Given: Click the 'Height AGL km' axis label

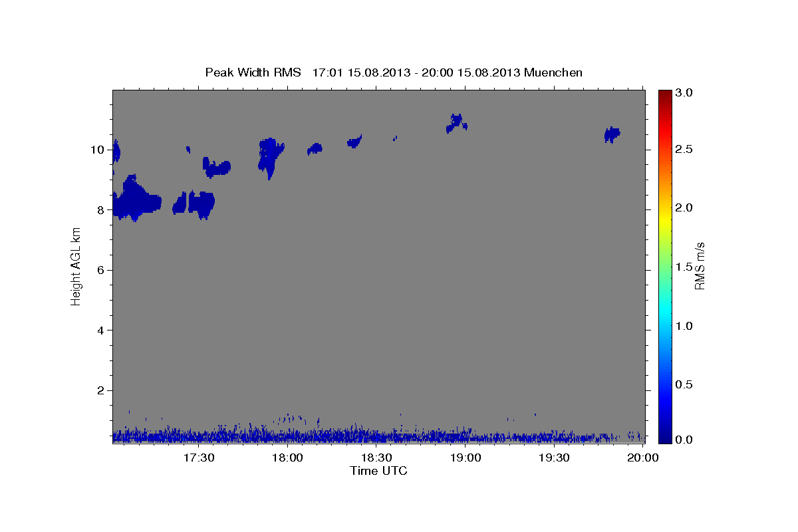Looking at the screenshot, I should (76, 266).
